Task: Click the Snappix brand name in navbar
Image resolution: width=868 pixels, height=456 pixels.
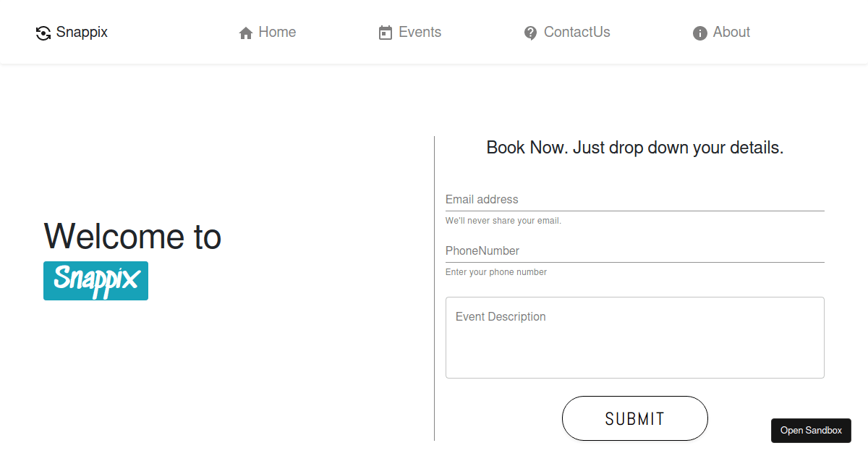Action: coord(82,32)
